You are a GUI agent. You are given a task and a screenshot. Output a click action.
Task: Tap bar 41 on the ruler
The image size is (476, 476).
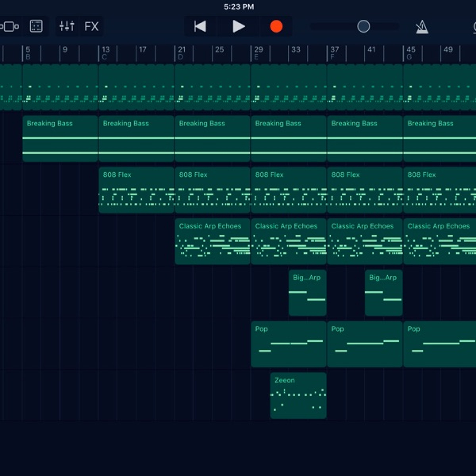point(371,50)
